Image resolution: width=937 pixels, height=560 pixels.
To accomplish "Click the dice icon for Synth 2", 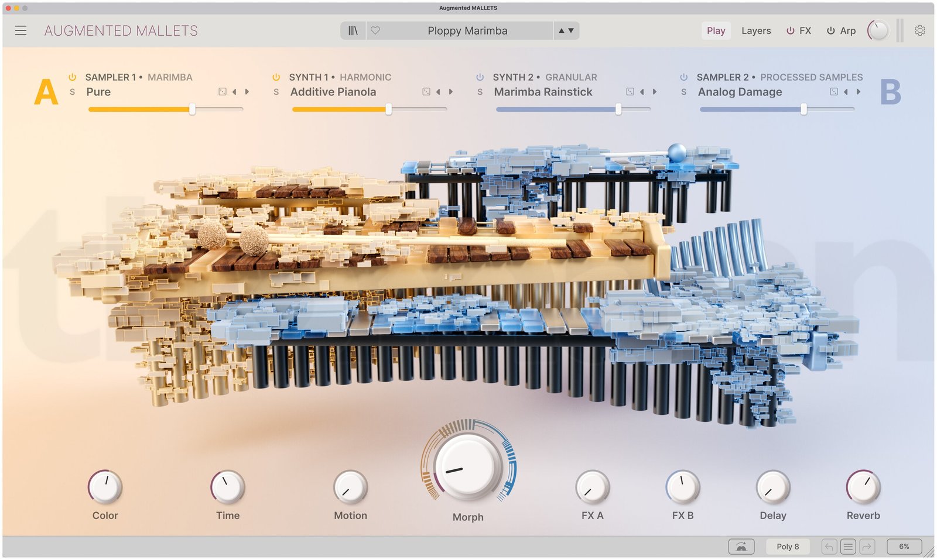I will click(630, 92).
